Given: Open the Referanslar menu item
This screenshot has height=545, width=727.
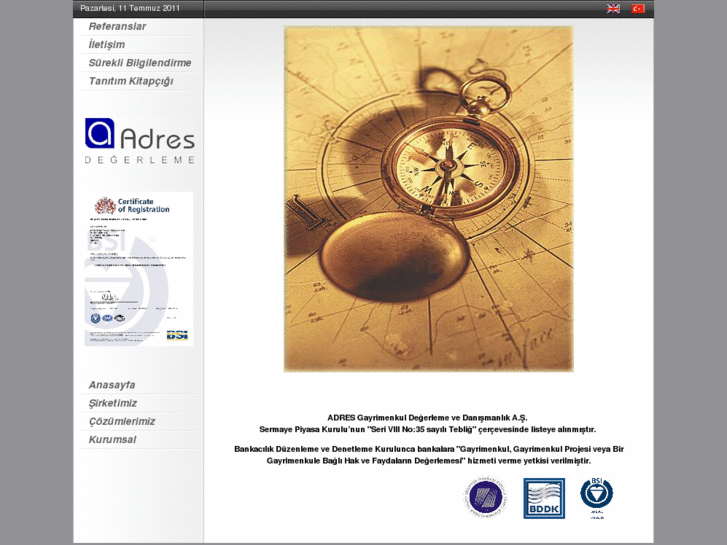Looking at the screenshot, I should 117,27.
